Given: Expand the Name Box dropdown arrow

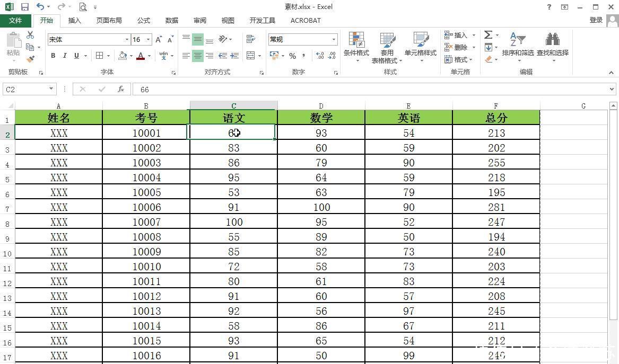Looking at the screenshot, I should [x=51, y=89].
